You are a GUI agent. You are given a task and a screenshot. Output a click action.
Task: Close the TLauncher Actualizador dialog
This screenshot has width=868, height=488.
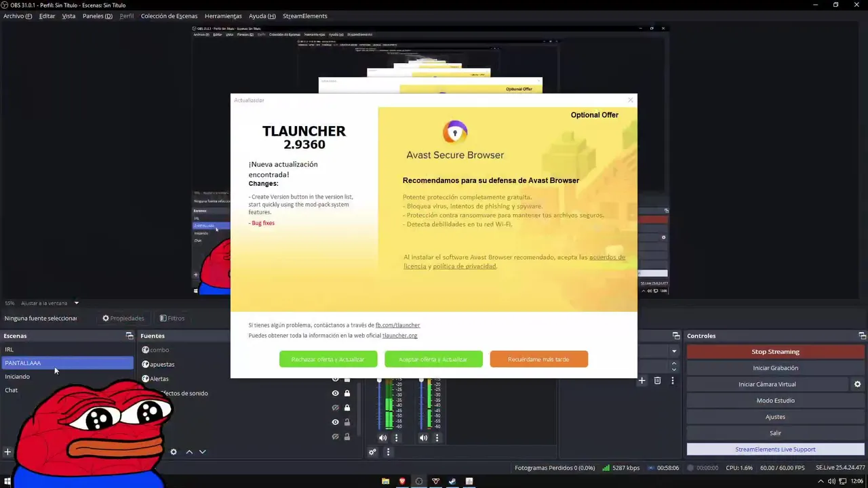point(631,100)
